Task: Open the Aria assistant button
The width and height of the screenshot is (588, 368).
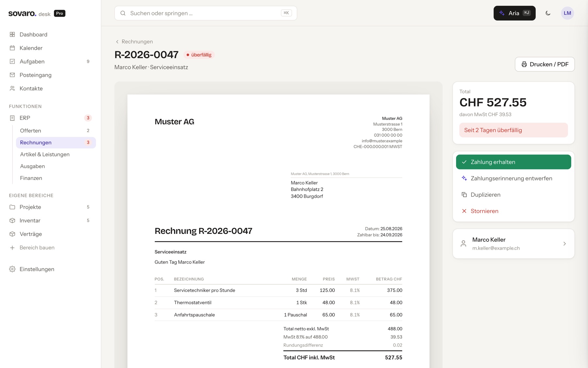Action: (514, 13)
